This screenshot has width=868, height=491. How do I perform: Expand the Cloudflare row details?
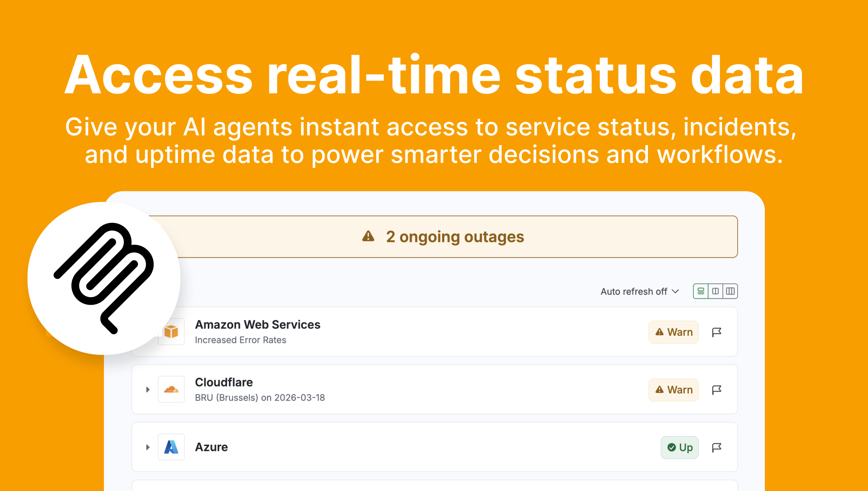tap(148, 390)
